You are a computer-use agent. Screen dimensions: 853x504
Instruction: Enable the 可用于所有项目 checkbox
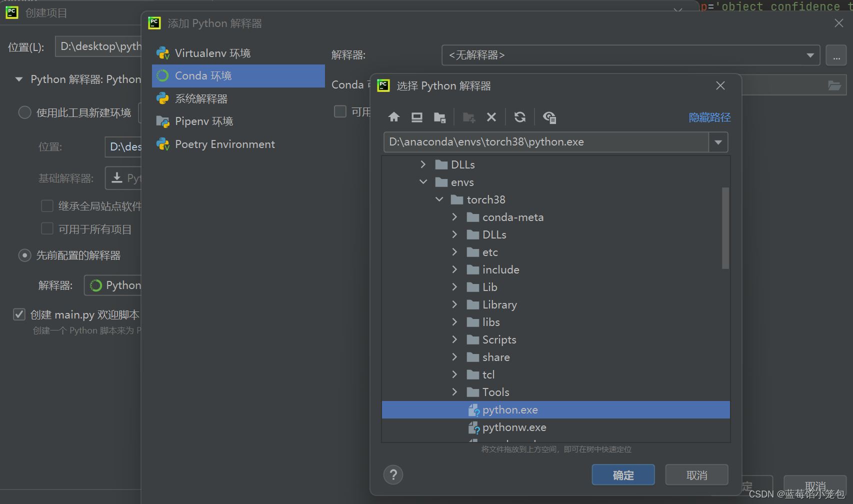click(47, 228)
